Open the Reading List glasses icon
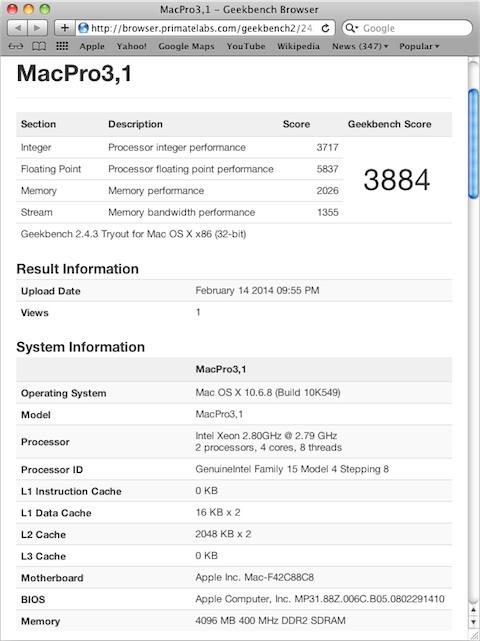 [16, 47]
